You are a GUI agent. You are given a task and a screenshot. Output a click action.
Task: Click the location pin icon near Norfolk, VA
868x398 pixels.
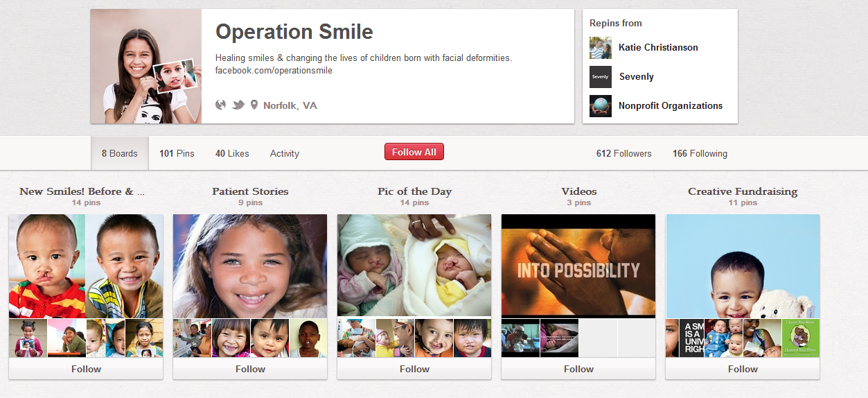coord(254,105)
